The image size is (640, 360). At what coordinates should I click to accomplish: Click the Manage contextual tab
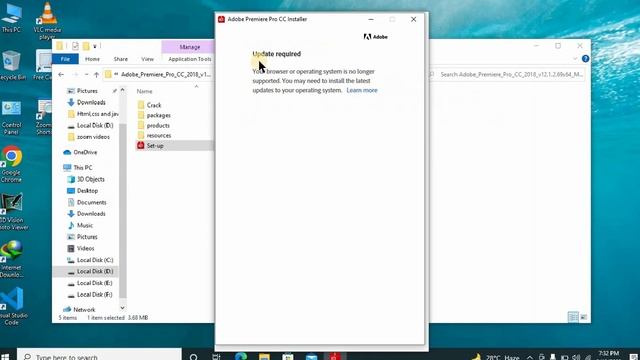pos(190,47)
